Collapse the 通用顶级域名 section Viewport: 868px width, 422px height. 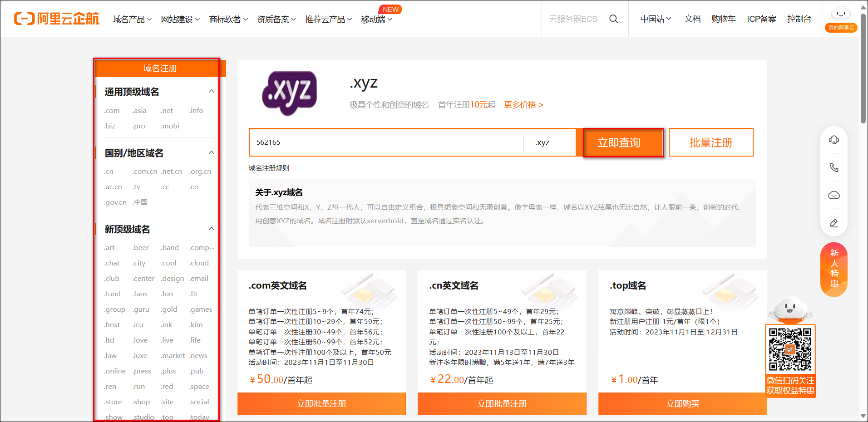(211, 91)
